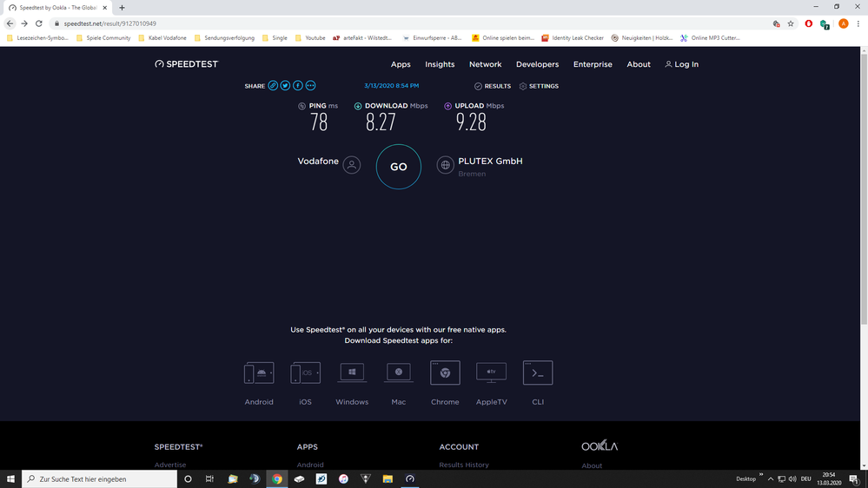
Task: Click the Vodafone user profile icon
Action: (x=352, y=165)
